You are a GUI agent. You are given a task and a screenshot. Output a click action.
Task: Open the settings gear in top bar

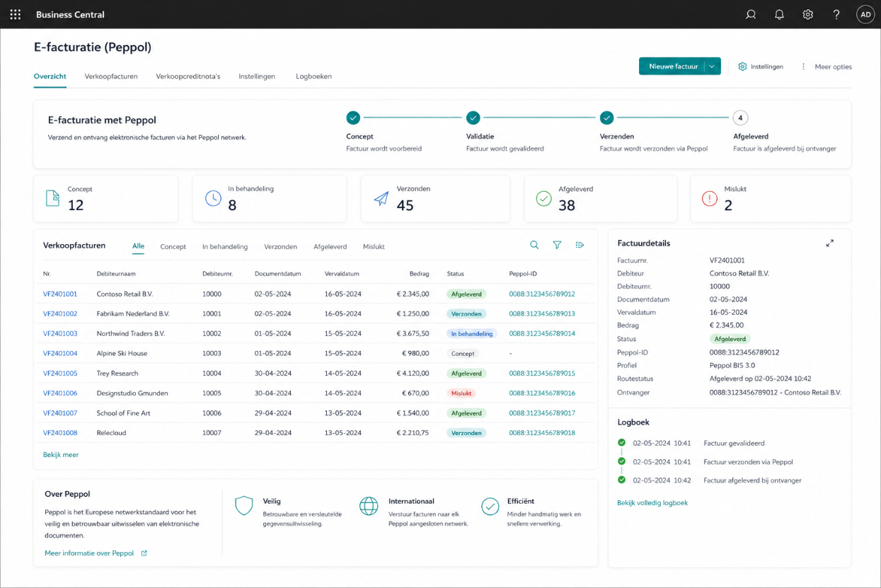807,14
